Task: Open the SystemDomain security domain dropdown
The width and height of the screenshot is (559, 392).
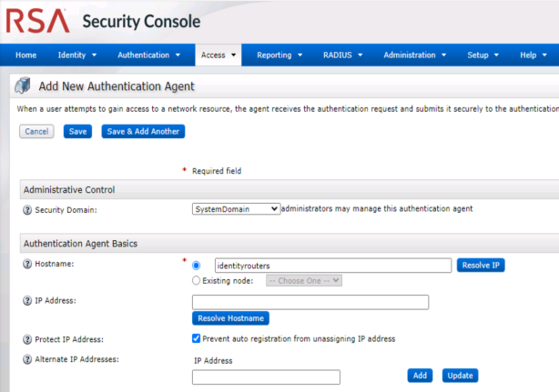Action: 236,209
